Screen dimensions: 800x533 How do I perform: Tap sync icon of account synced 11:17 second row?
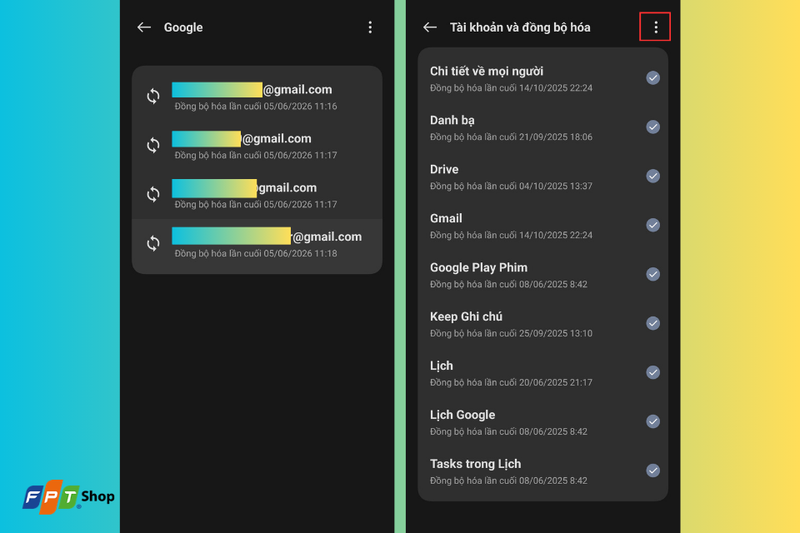click(x=153, y=145)
